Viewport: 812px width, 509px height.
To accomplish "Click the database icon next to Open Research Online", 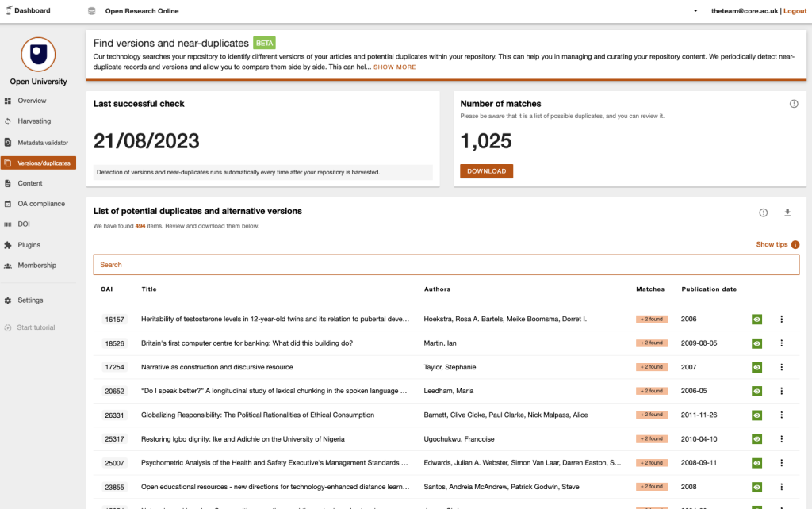I will pos(92,11).
